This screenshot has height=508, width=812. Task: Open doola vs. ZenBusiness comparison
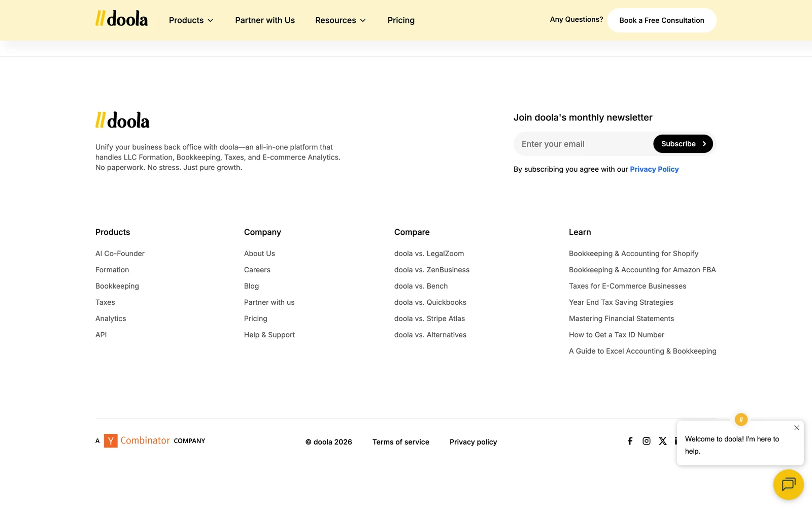[x=432, y=270]
